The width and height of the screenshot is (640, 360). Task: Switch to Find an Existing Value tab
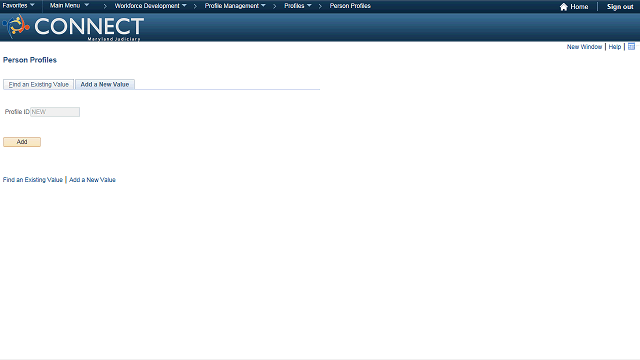[38, 84]
